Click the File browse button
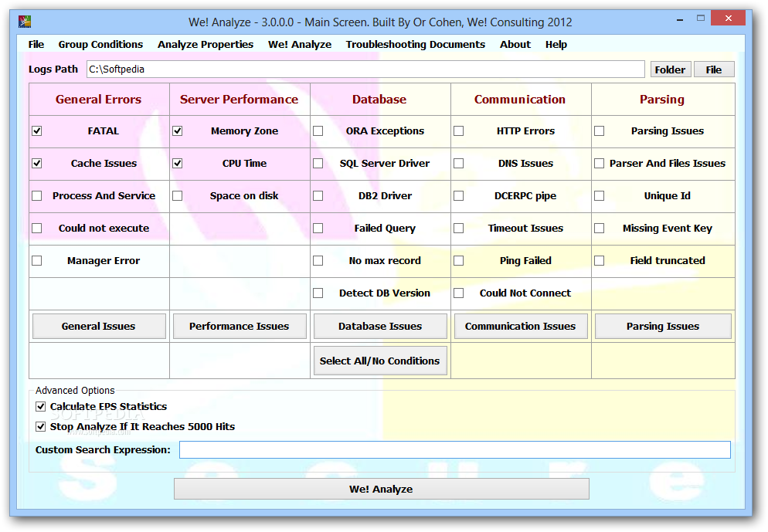Viewport: 768px width, 532px height. coord(714,69)
